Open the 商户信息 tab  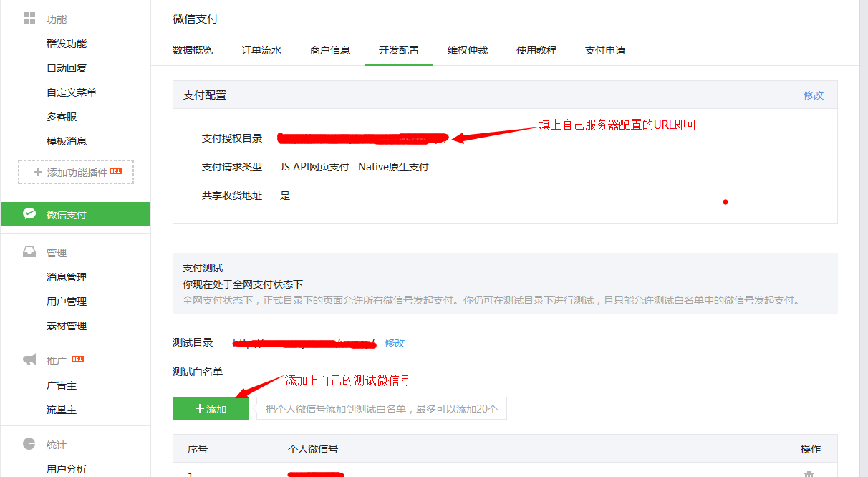(x=330, y=50)
